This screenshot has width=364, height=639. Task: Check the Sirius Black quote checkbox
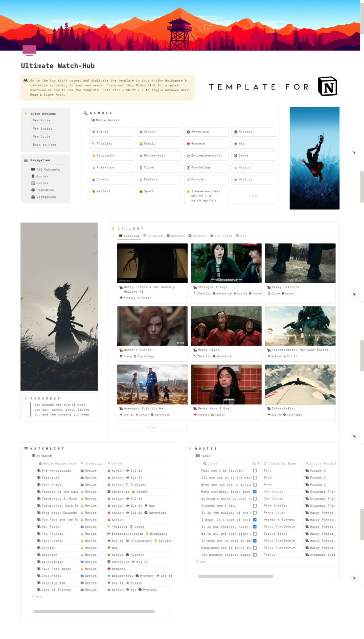click(255, 534)
